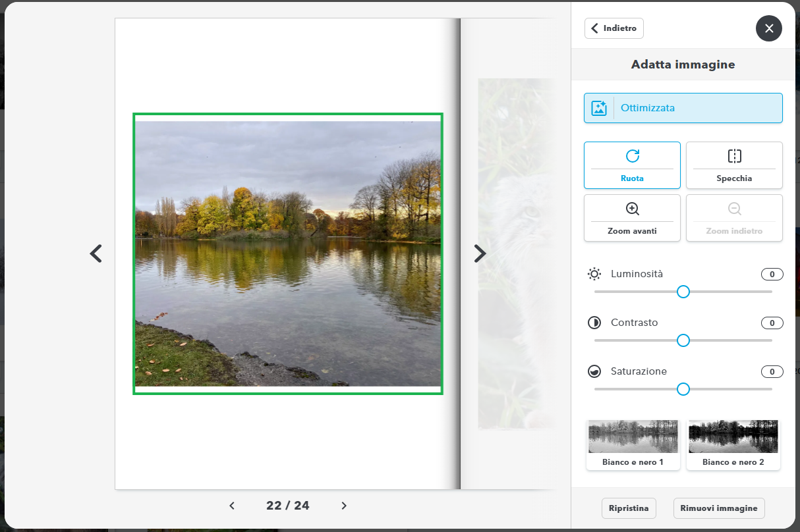Click the Contrasto half-circle icon

pos(594,323)
